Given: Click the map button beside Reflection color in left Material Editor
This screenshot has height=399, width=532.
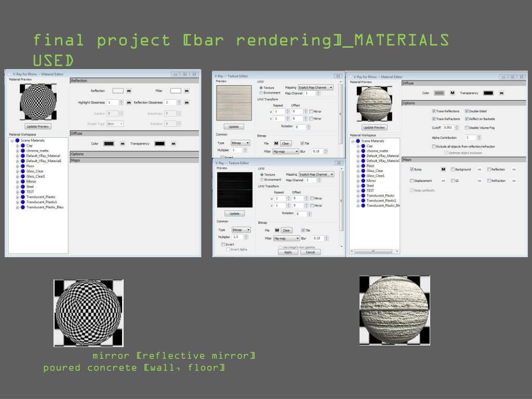Looking at the screenshot, I should click(x=129, y=91).
